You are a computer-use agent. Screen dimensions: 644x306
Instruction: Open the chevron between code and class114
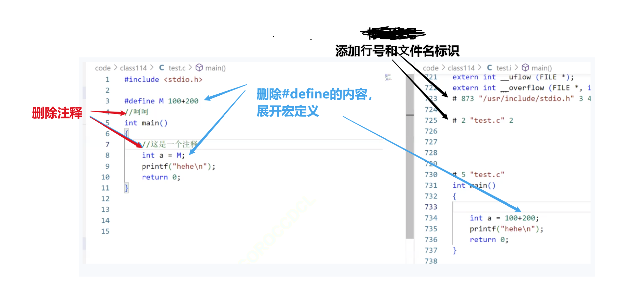click(116, 68)
